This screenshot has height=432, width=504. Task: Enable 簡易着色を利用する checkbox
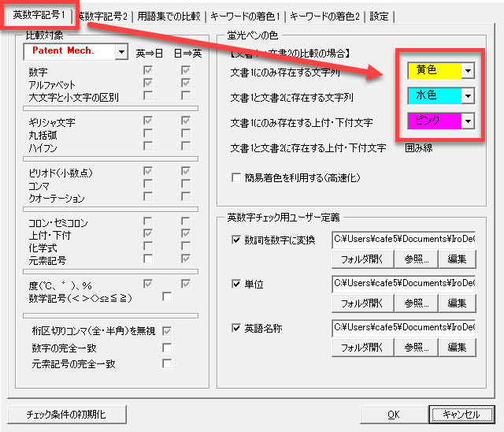[236, 178]
